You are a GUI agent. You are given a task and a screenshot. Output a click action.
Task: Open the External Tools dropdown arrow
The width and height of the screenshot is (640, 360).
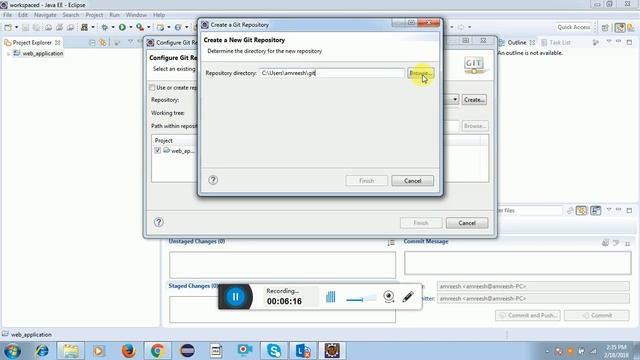tap(148, 27)
